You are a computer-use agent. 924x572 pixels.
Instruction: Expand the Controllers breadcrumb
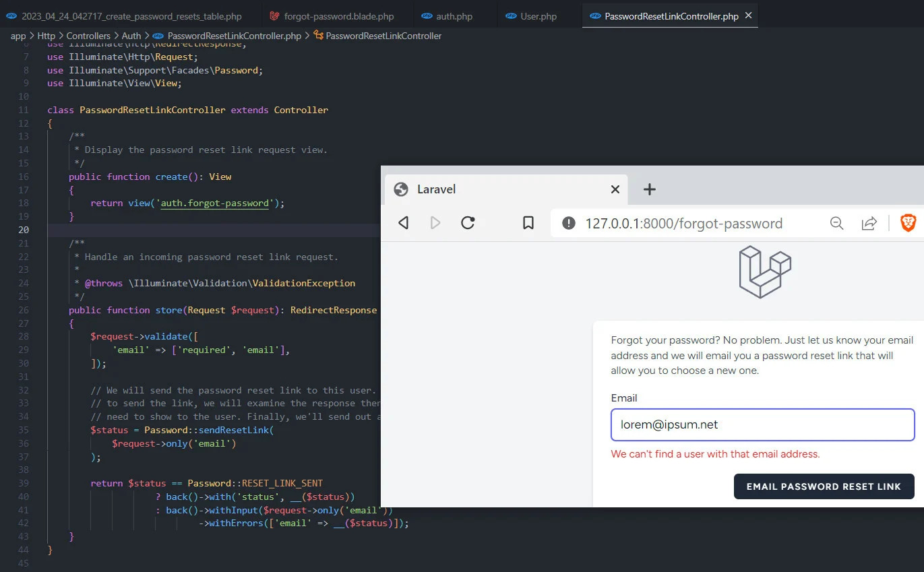pos(88,36)
